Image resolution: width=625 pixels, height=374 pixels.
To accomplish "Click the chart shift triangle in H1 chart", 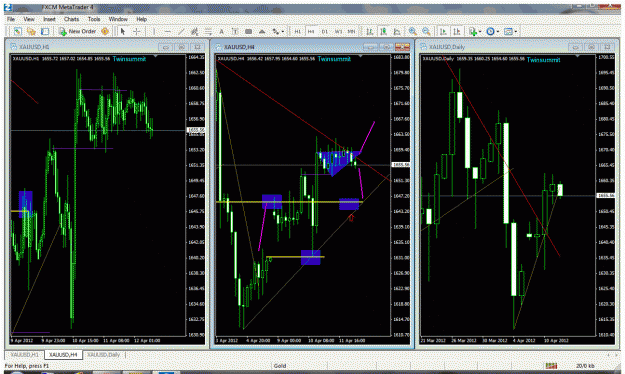I will (155, 57).
